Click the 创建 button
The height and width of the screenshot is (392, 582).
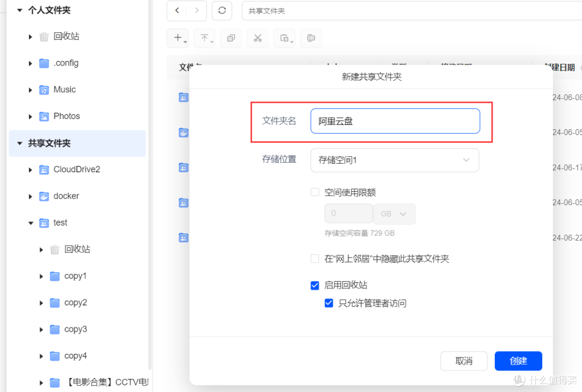(518, 361)
